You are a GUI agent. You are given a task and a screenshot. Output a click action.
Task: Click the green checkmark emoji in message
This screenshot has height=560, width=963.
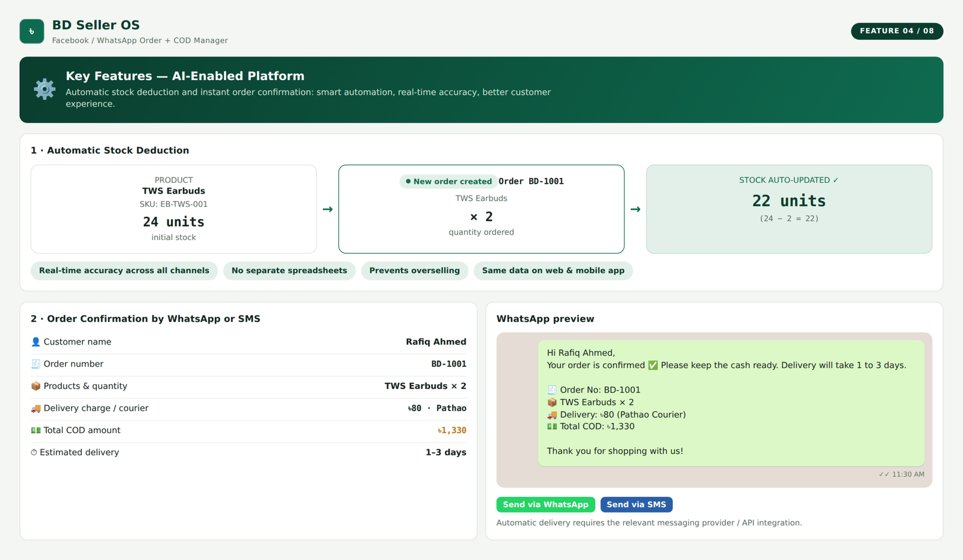(x=652, y=365)
